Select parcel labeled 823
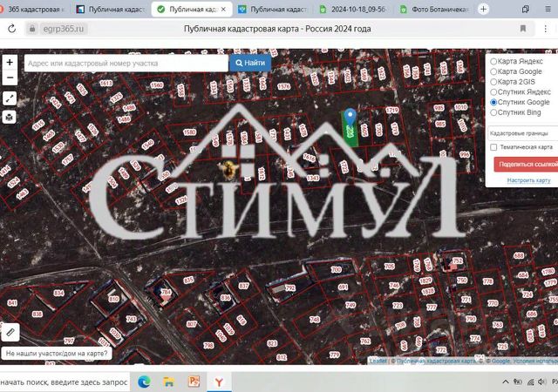The width and height of the screenshot is (558, 392). click(272, 343)
